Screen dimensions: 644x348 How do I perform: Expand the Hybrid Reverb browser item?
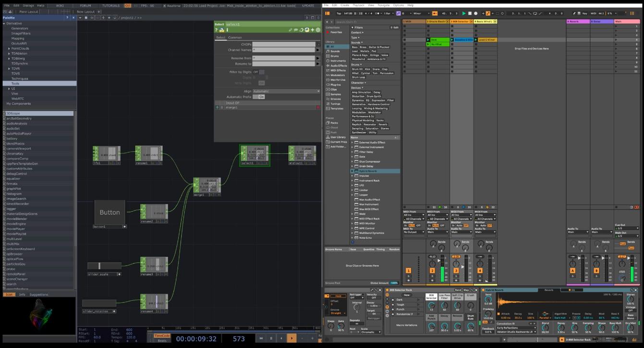[352, 171]
